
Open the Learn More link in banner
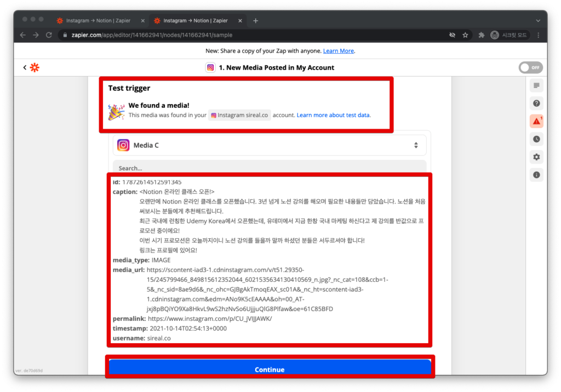coord(338,51)
